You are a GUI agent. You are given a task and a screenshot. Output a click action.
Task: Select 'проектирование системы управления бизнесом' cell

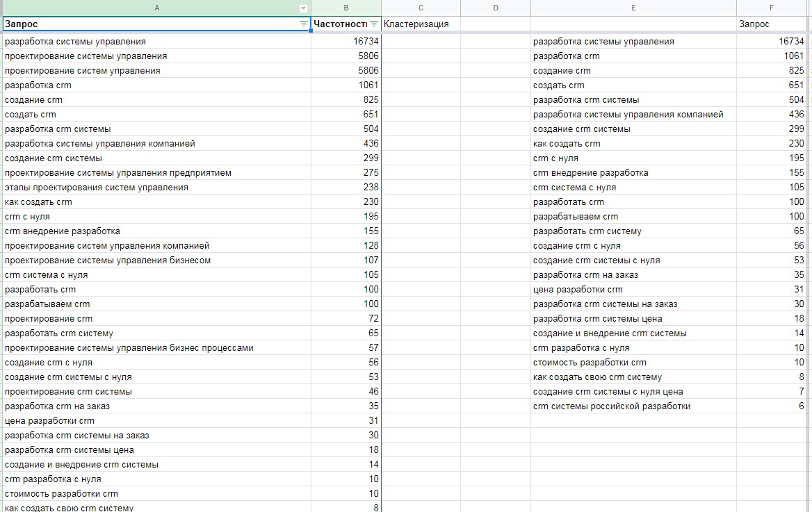[157, 260]
